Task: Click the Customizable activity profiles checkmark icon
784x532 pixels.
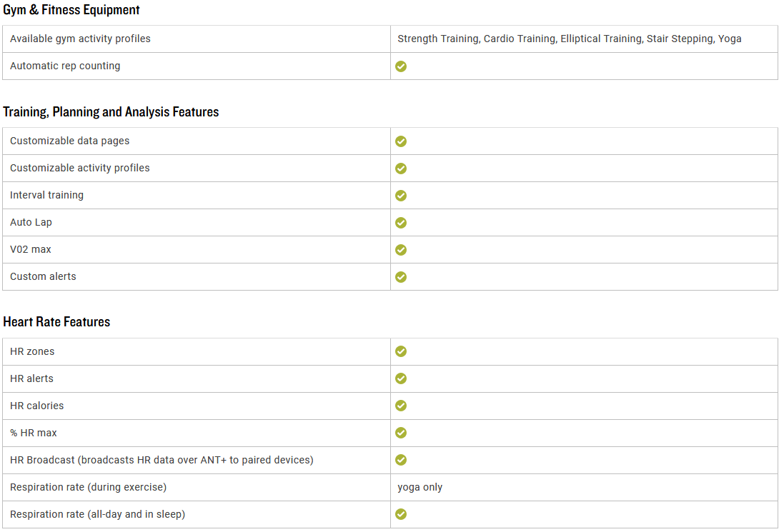Action: point(400,169)
